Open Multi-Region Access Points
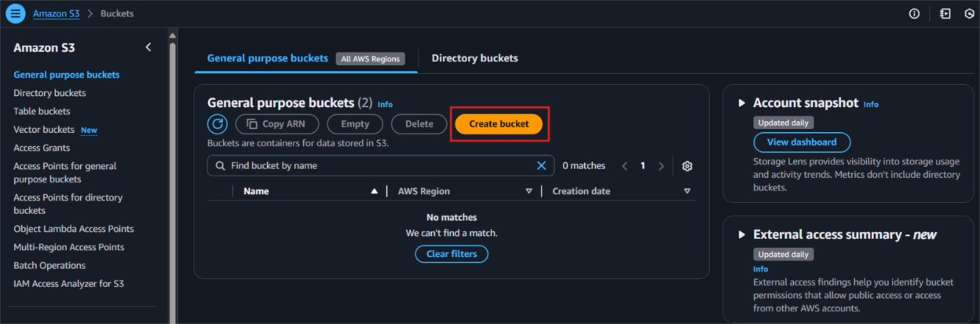This screenshot has height=324, width=980. (x=69, y=247)
